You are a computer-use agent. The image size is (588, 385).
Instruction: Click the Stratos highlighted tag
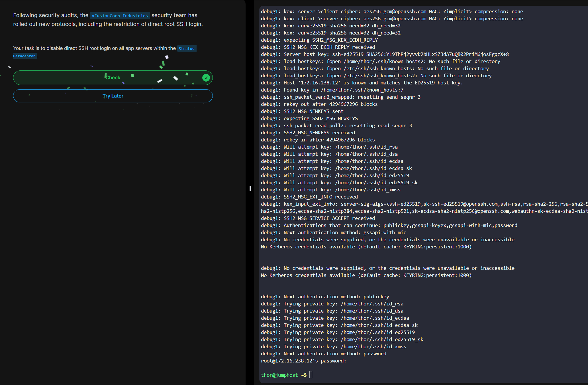[186, 48]
